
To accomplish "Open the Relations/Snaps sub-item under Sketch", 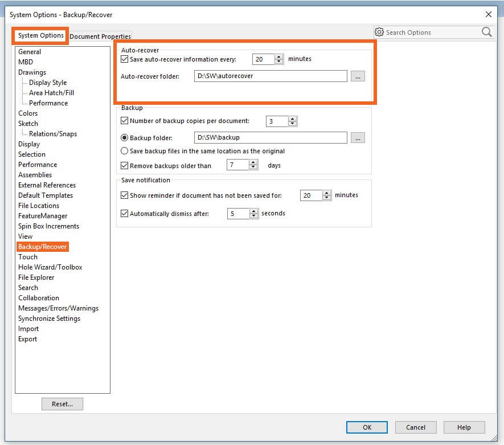I will [x=53, y=134].
